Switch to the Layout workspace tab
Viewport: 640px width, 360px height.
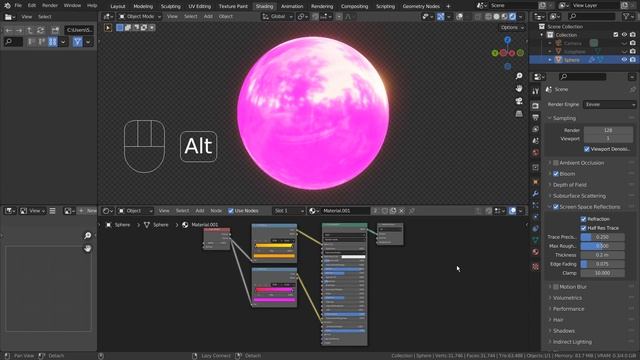click(x=118, y=6)
